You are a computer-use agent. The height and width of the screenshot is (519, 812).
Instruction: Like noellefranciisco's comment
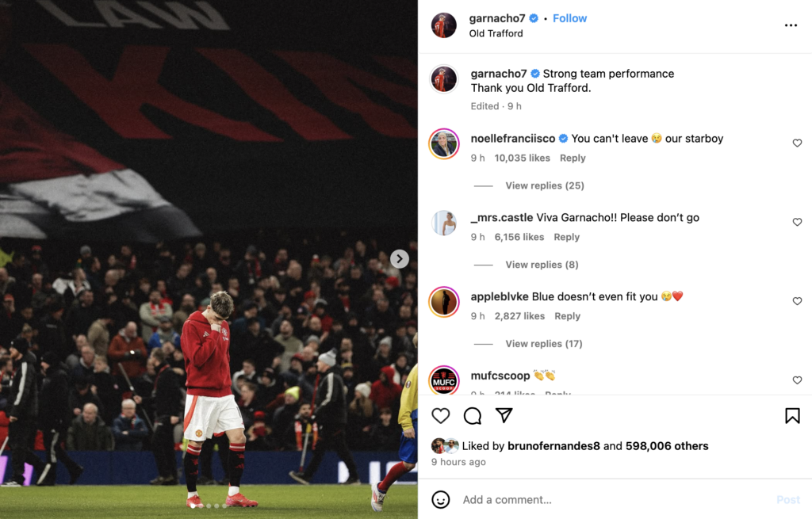(797, 143)
